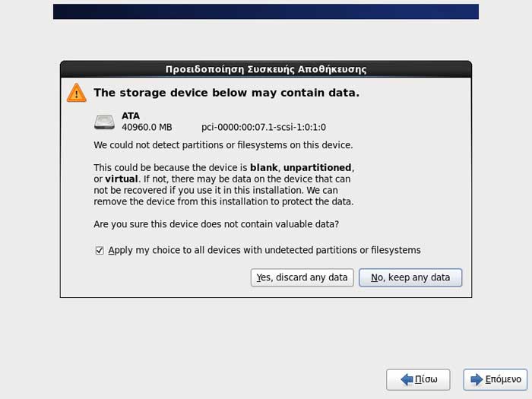Click the blue forward arrow icon
The image size is (532, 399).
pyautogui.click(x=477, y=379)
